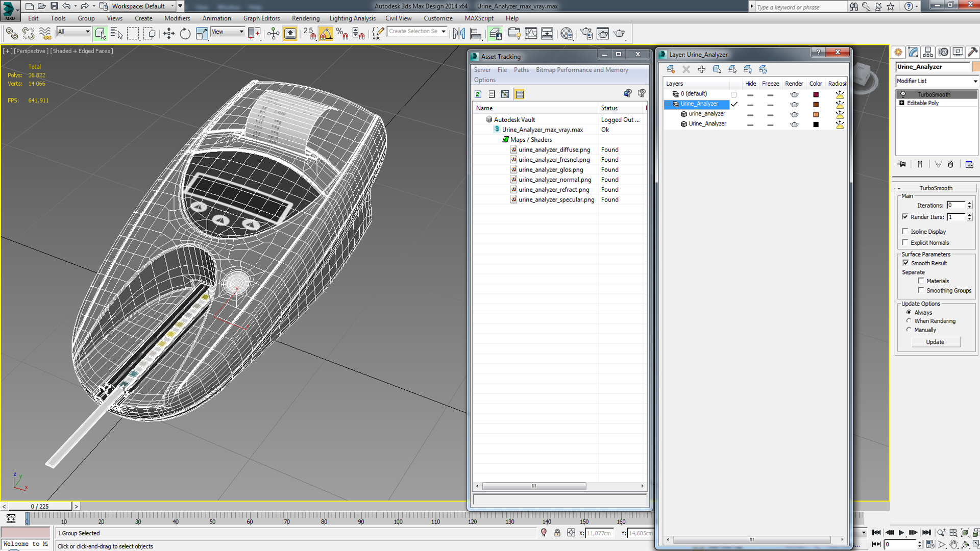The width and height of the screenshot is (980, 551).
Task: Activate the Select Object tool
Action: coord(100,34)
